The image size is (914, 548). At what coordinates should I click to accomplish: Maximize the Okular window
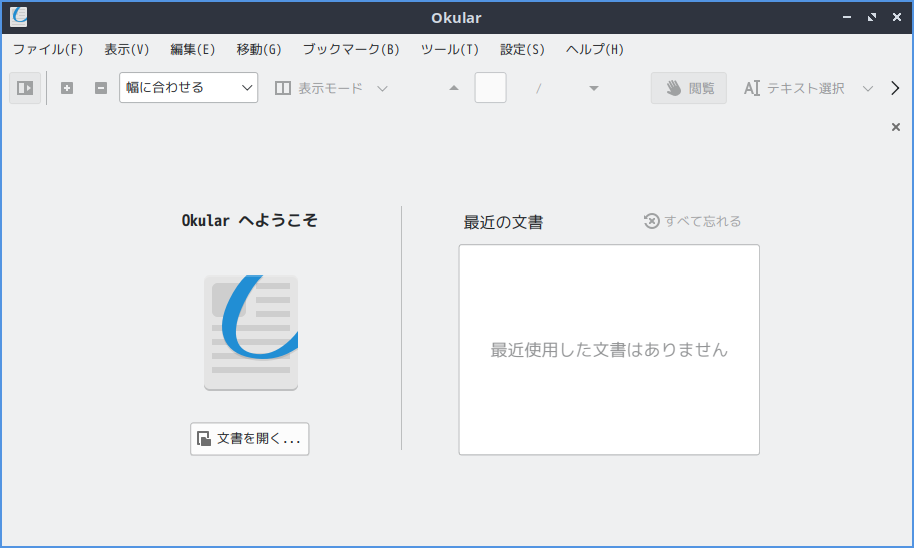tap(872, 17)
